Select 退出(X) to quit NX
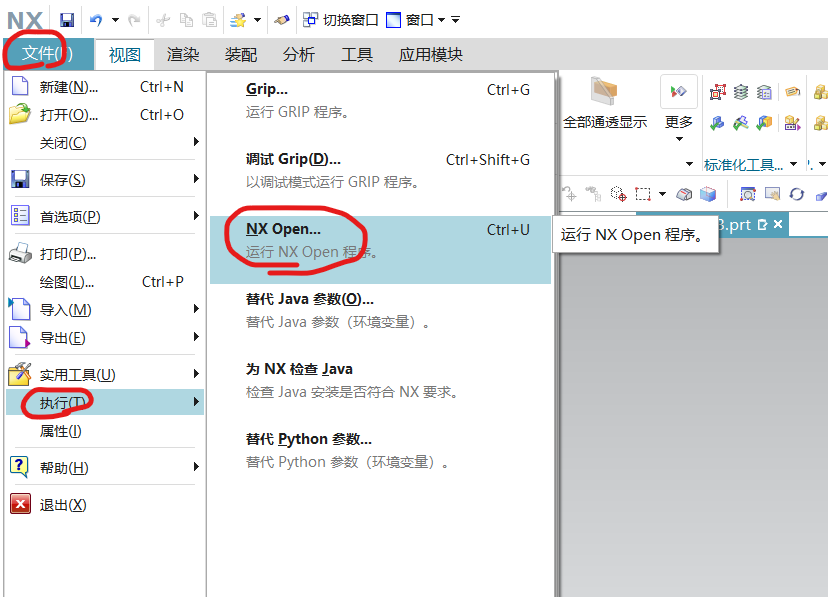The width and height of the screenshot is (828, 597). (105, 505)
